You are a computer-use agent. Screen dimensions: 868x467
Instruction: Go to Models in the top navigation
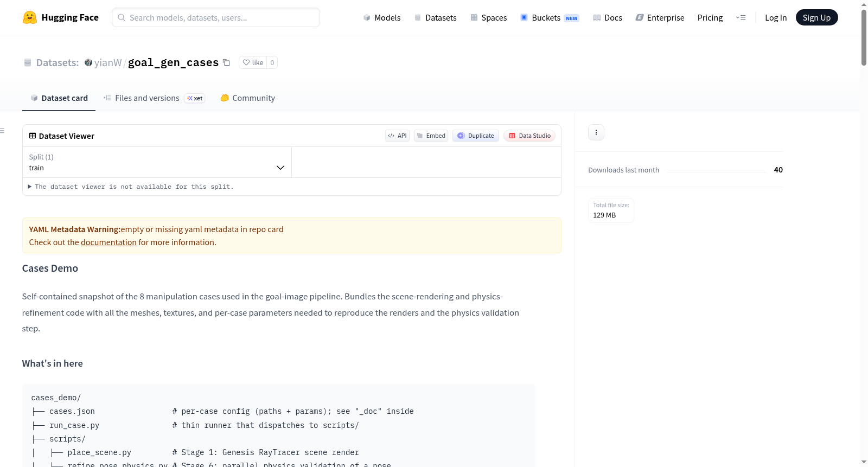click(382, 17)
